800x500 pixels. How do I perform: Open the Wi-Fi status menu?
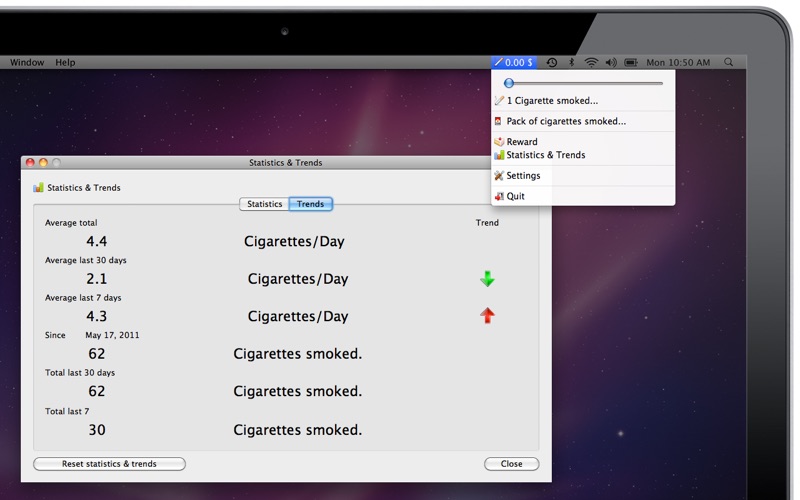[x=591, y=62]
